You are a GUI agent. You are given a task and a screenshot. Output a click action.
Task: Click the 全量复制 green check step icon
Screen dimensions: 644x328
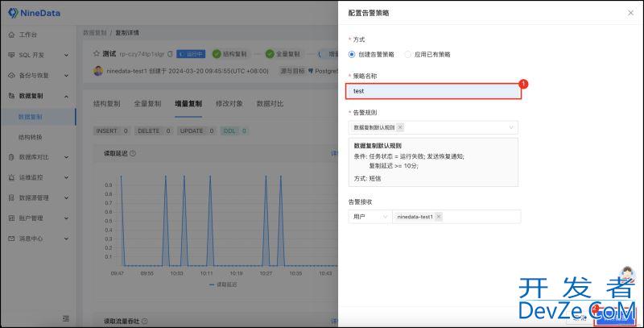point(270,54)
